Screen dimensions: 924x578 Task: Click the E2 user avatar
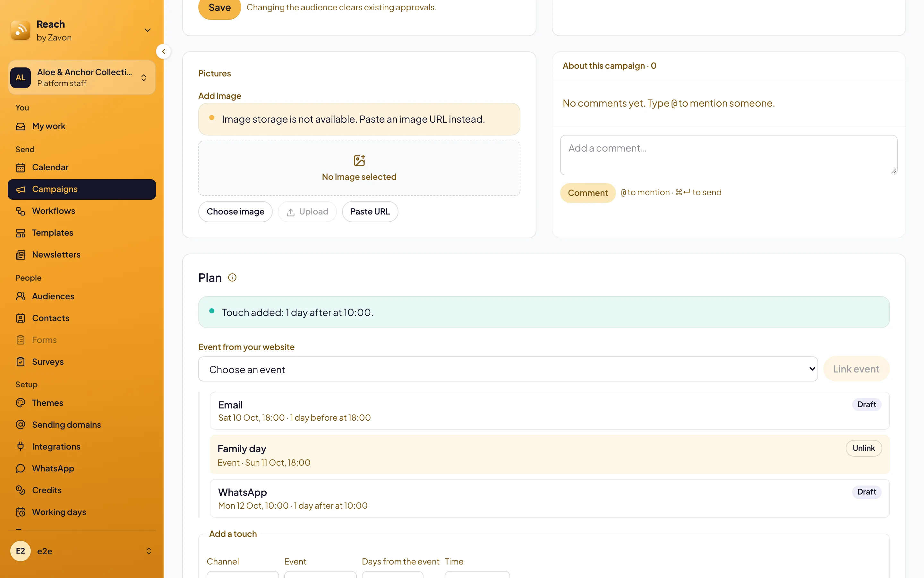[21, 551]
